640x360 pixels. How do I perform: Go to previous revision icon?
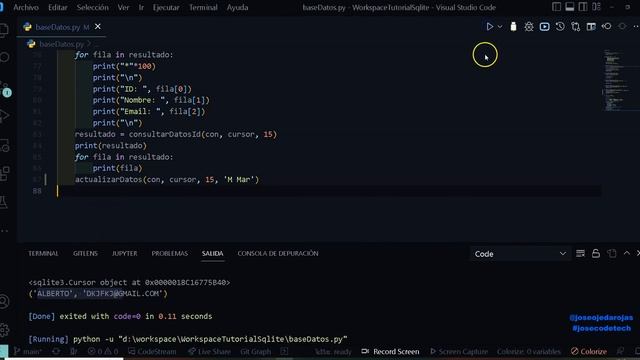tap(607, 27)
